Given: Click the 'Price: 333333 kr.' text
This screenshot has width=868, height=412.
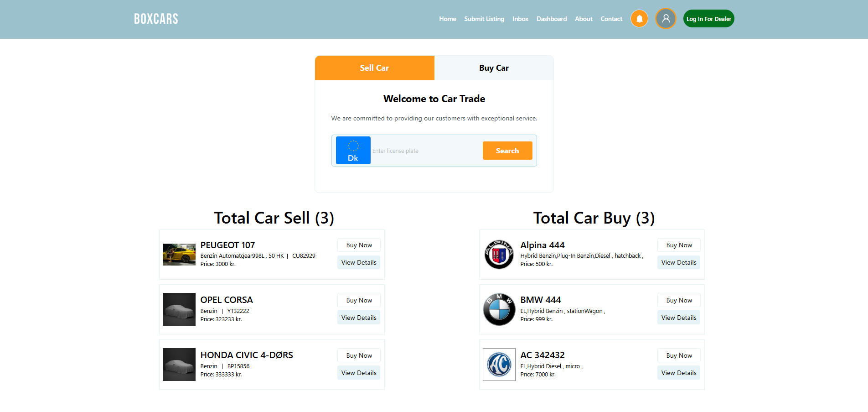Looking at the screenshot, I should click(x=221, y=375).
